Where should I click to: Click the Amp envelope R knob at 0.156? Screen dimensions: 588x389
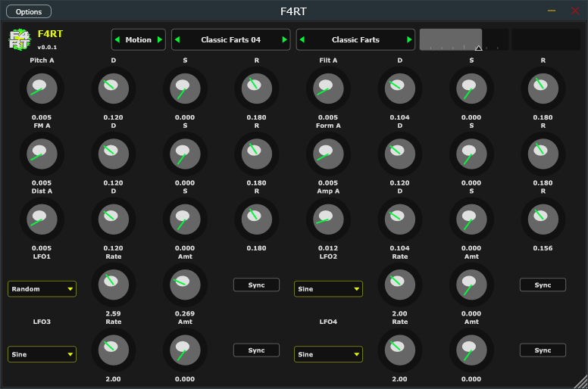point(543,219)
